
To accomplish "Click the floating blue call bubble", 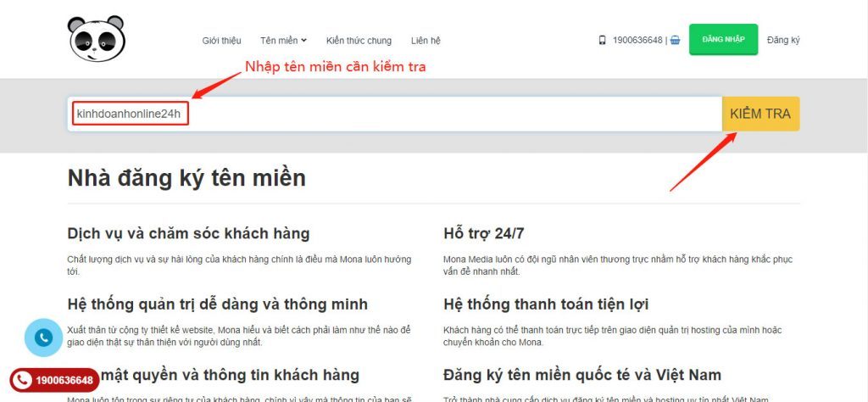I will click(43, 338).
